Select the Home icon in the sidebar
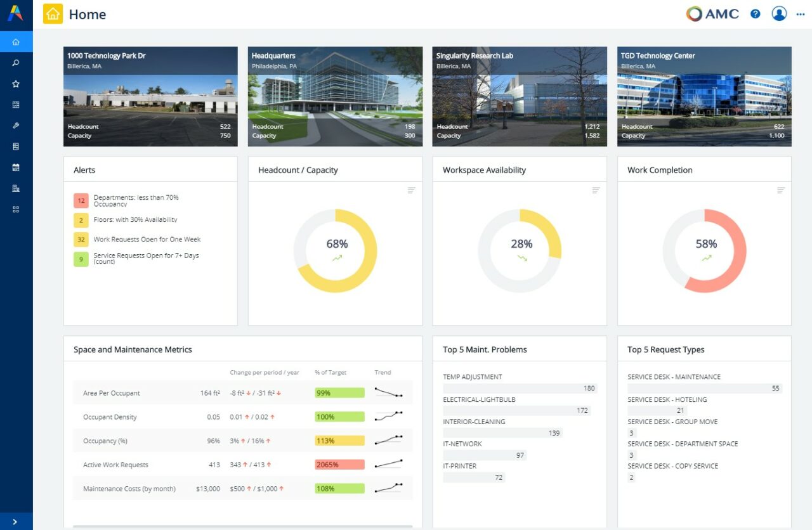 tap(16, 41)
